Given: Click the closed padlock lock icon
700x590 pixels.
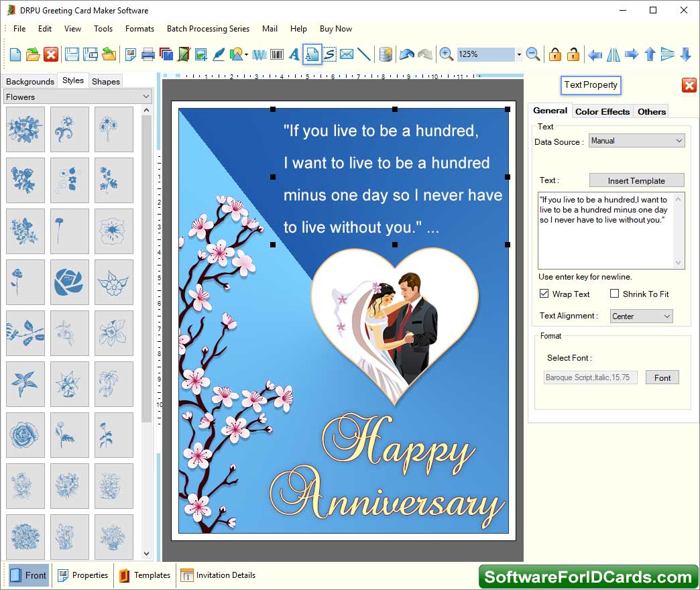Looking at the screenshot, I should (555, 54).
